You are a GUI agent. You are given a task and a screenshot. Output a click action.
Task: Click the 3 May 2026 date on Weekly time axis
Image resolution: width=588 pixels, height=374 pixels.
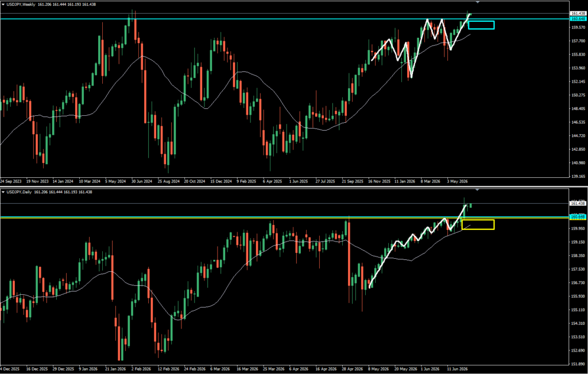coord(457,181)
